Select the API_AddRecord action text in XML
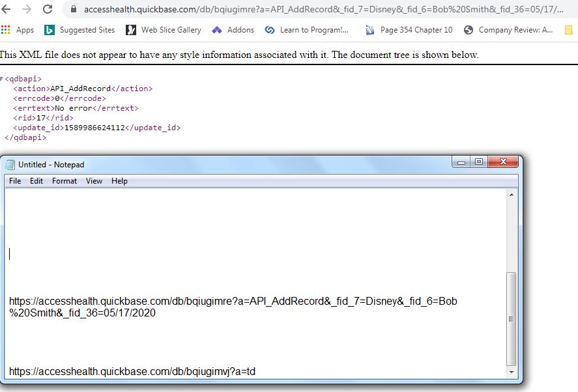Viewport: 578px width, 392px height. click(x=80, y=89)
